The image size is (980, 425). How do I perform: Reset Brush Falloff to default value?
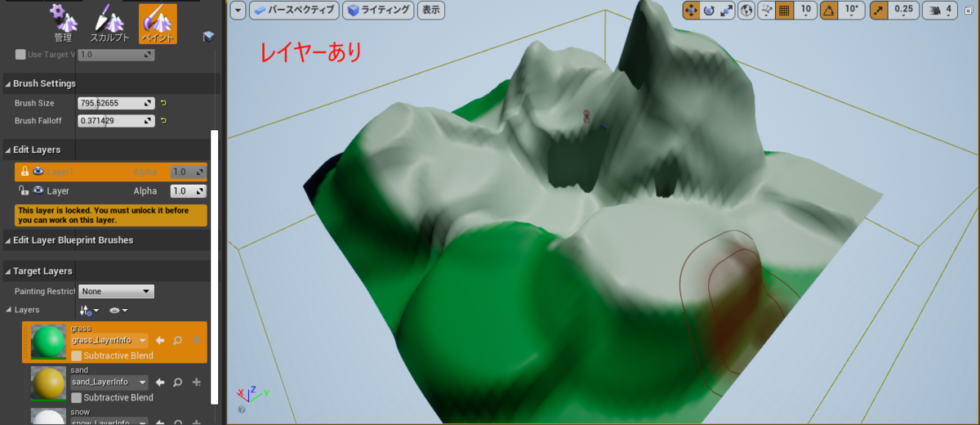[163, 121]
